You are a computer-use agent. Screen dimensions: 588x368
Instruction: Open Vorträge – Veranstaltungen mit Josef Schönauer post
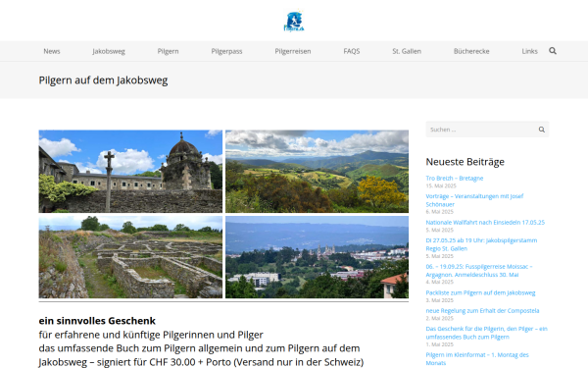tap(474, 200)
